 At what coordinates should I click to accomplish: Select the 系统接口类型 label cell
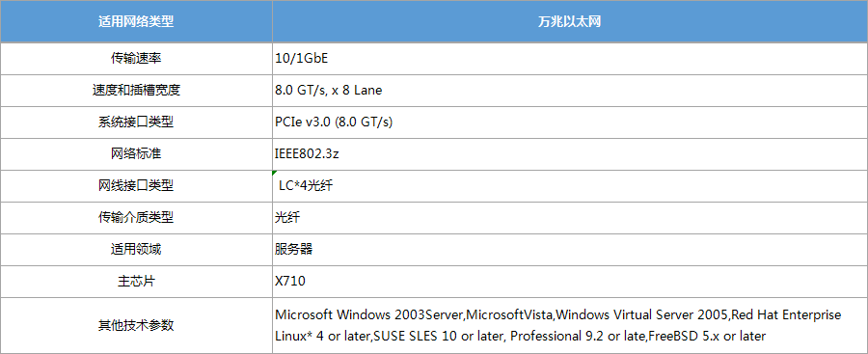(x=136, y=123)
